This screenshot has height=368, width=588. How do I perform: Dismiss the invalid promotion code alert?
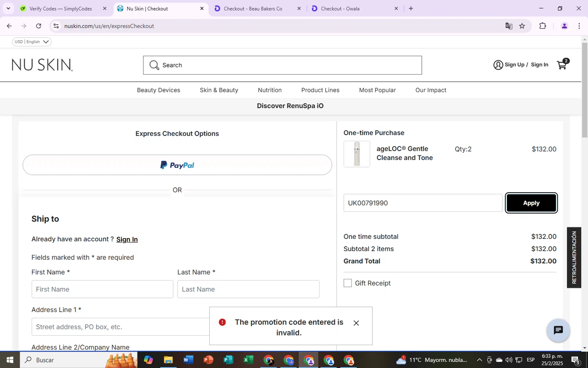(356, 323)
